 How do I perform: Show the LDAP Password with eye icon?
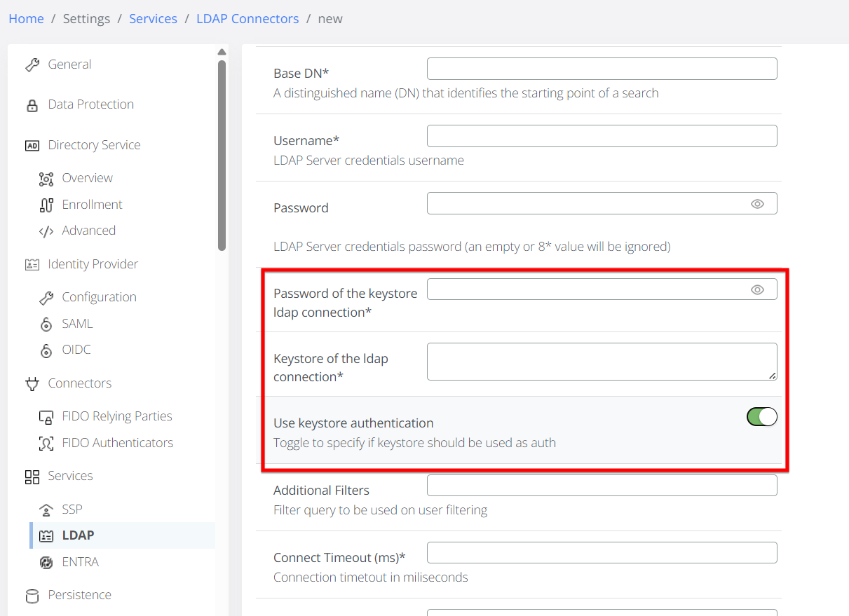(757, 204)
